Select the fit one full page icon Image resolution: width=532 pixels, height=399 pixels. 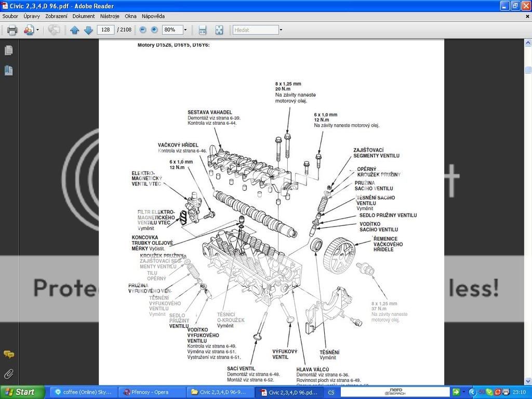pyautogui.click(x=219, y=30)
